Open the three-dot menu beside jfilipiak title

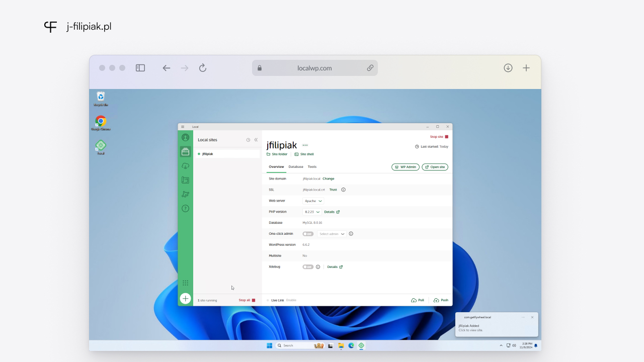click(x=305, y=145)
